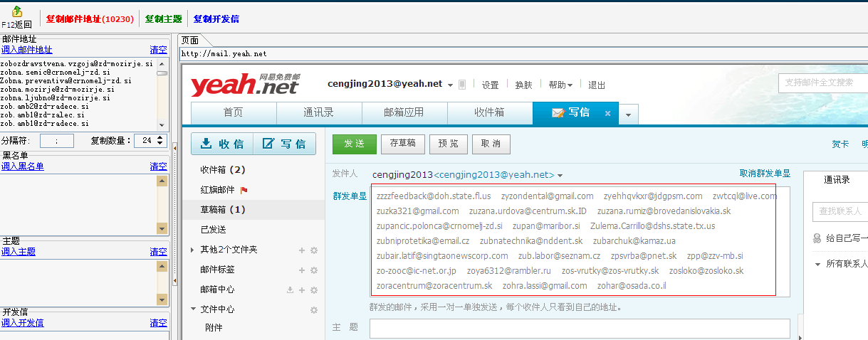The image size is (868, 340).
Task: Open the sender address dropdown arrow
Action: [560, 176]
